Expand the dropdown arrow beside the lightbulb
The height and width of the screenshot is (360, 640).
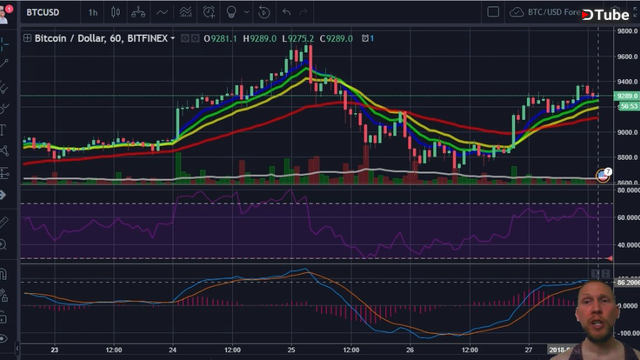[x=247, y=12]
